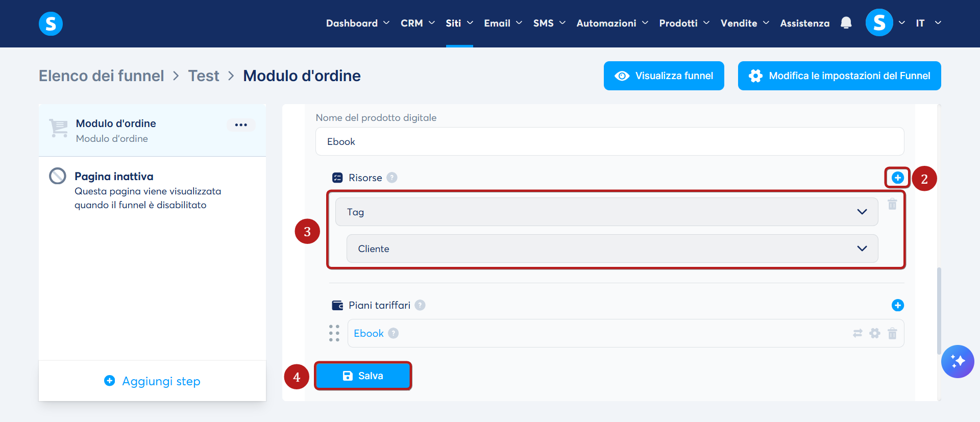Open the three-dots menu for Modulo d'ordine
Viewport: 980px width, 422px height.
[x=241, y=125]
